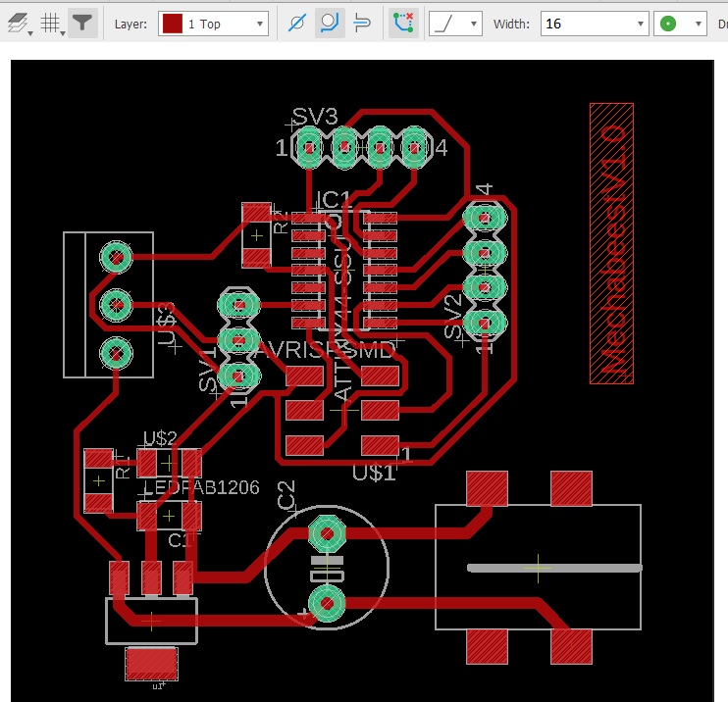Expand the Width dropdown arrow
The image size is (728, 702).
pyautogui.click(x=641, y=24)
